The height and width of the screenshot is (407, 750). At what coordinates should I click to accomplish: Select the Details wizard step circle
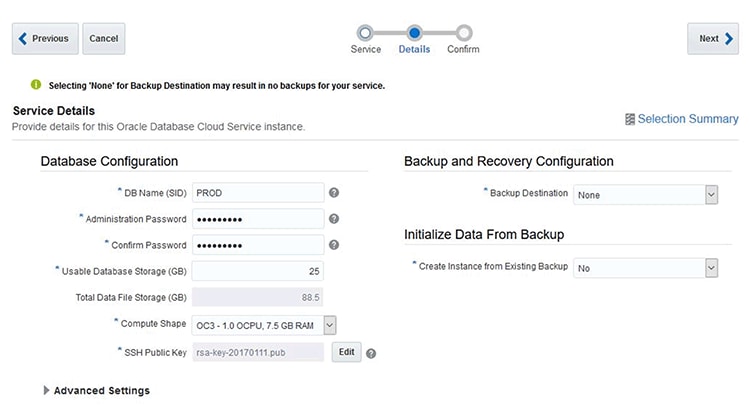click(415, 33)
